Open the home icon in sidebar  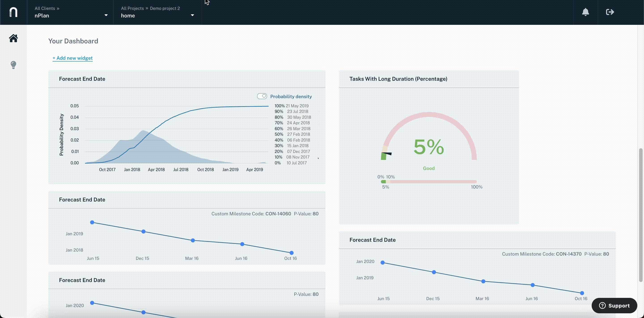click(x=13, y=38)
